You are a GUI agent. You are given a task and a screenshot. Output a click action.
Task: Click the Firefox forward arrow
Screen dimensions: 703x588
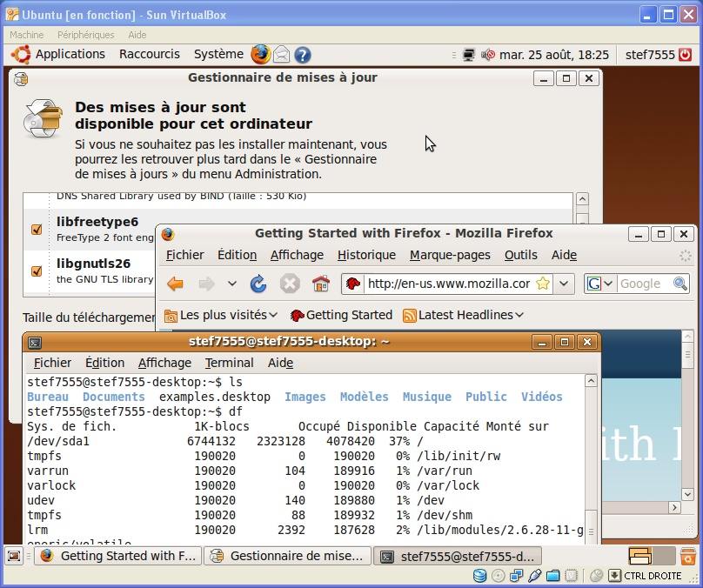206,284
